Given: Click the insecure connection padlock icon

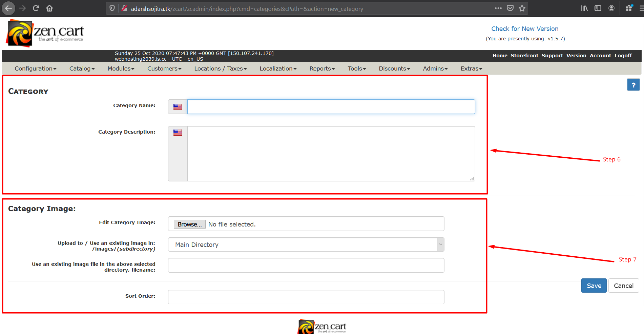Looking at the screenshot, I should (x=124, y=8).
